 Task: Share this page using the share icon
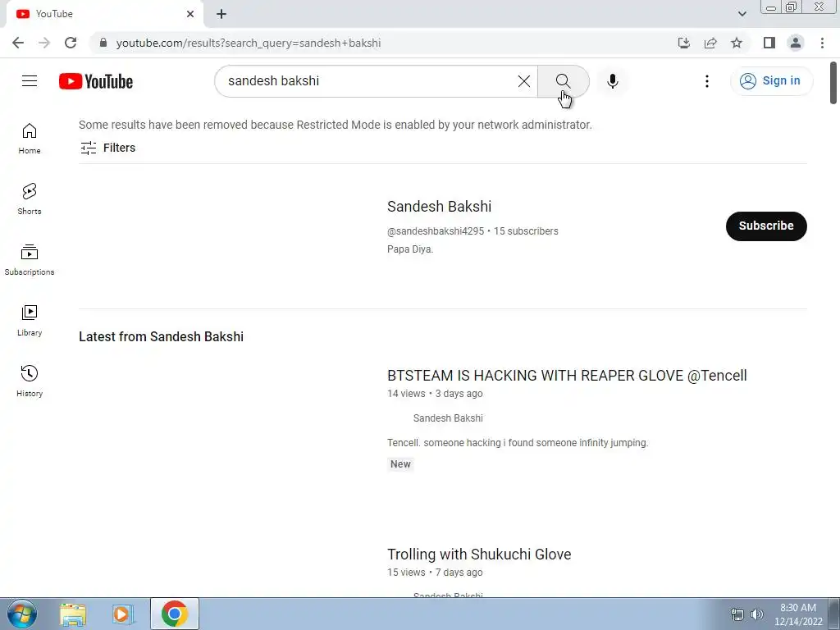point(710,43)
